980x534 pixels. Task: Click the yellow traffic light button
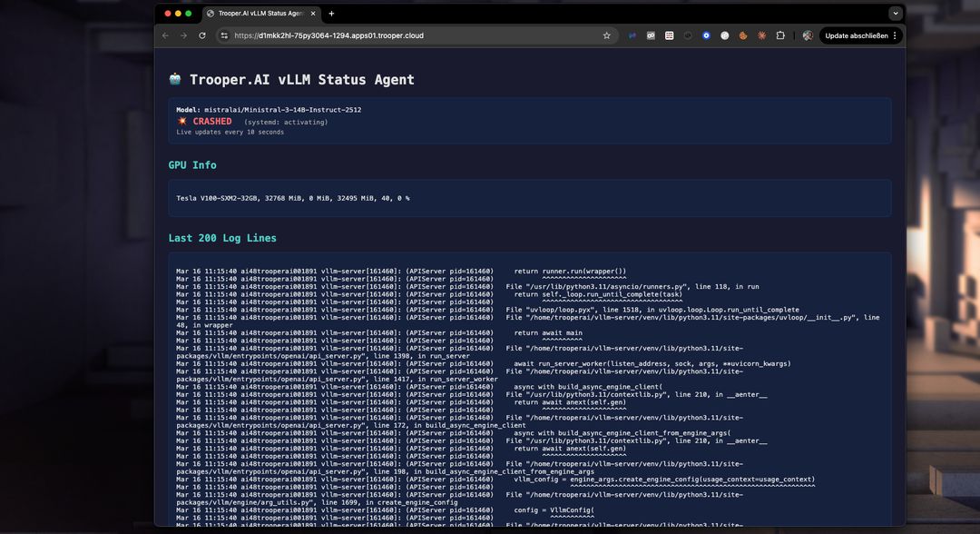177,13
